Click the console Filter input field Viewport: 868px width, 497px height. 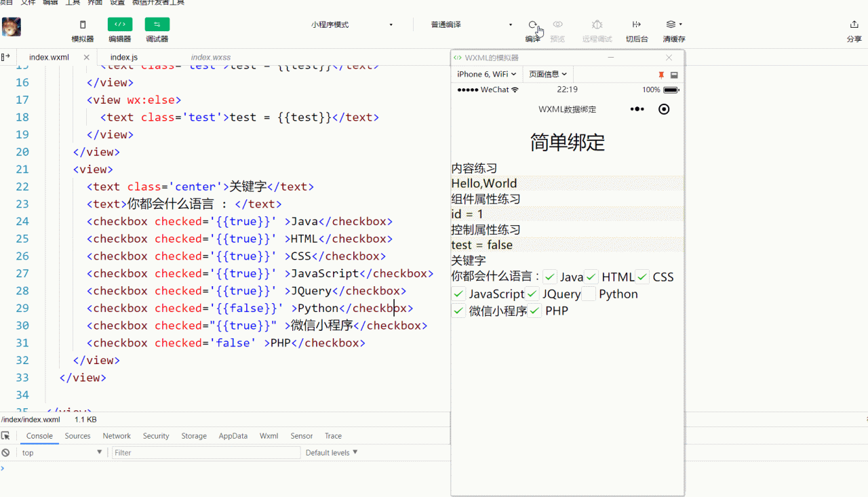coord(206,452)
